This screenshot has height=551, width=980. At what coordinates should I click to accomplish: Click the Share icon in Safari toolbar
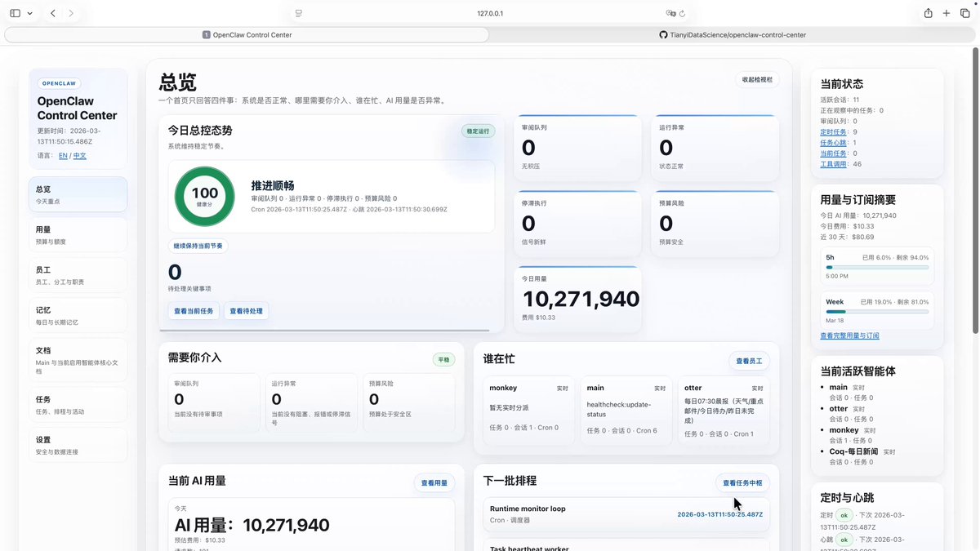928,13
